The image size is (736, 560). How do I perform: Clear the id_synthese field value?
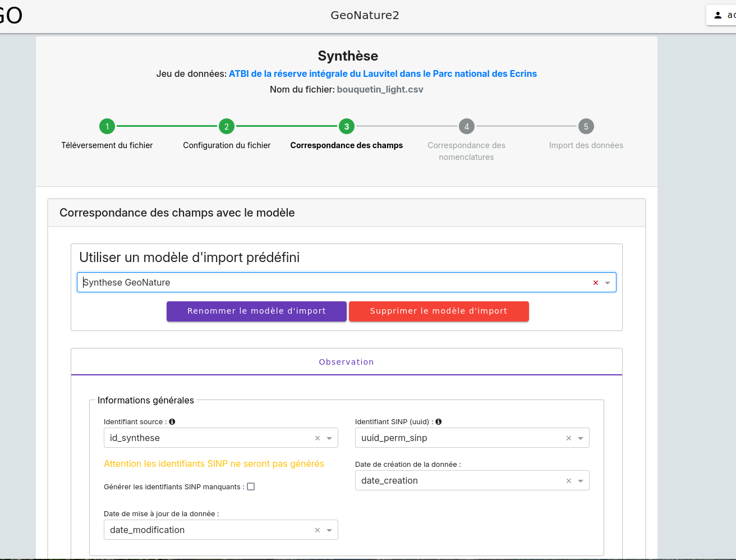[x=318, y=438]
